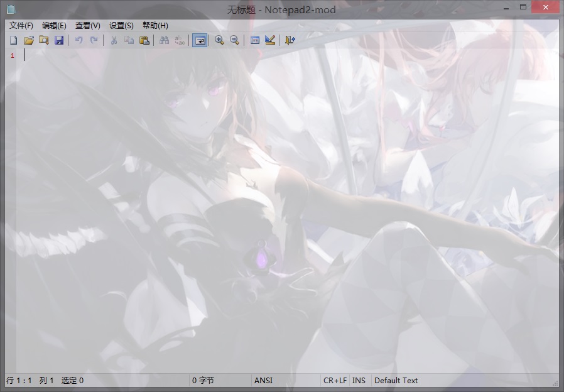This screenshot has height=392, width=564.
Task: Open the 设置(S) menu
Action: click(121, 26)
